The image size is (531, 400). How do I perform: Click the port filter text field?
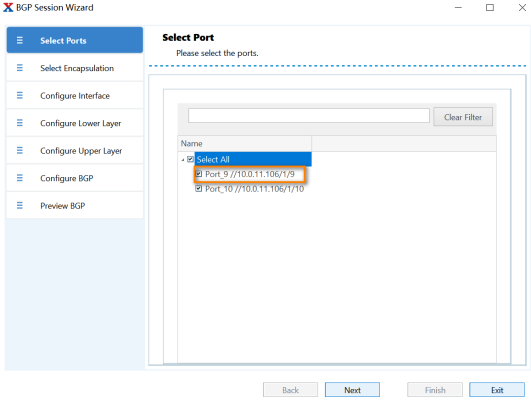pyautogui.click(x=309, y=116)
